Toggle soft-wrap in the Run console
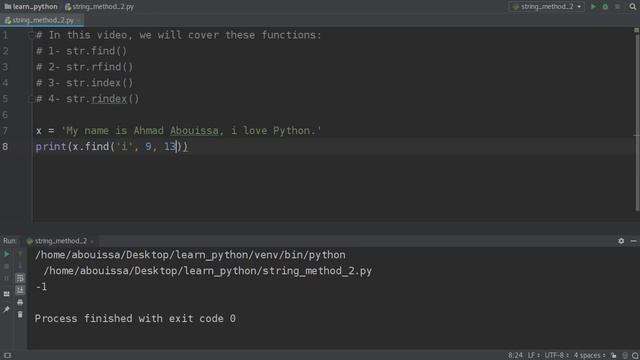Screen dimensions: 640x360 click(x=20, y=278)
